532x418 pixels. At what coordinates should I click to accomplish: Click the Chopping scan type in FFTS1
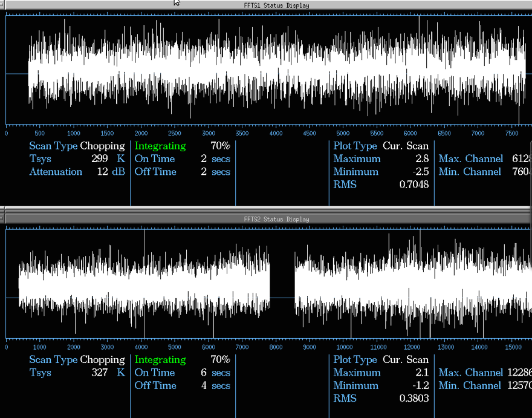pos(102,146)
